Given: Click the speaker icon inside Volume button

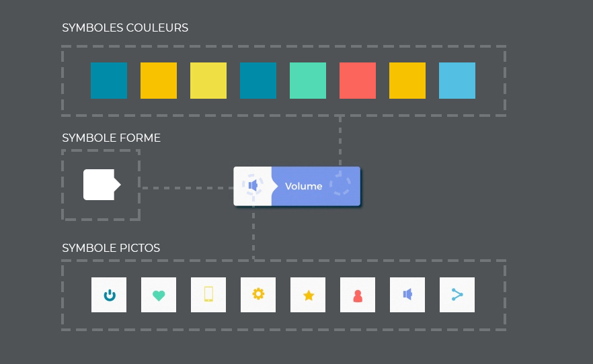Looking at the screenshot, I should tap(253, 185).
